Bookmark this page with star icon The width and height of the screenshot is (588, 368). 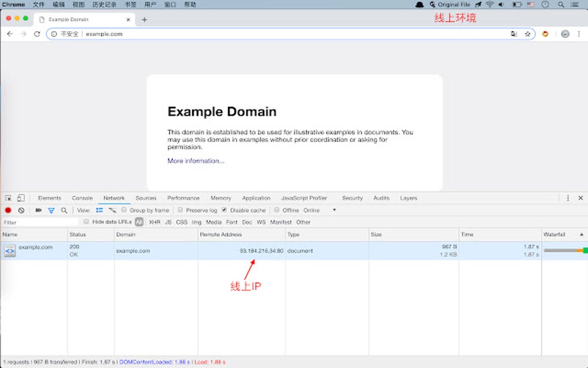[527, 34]
